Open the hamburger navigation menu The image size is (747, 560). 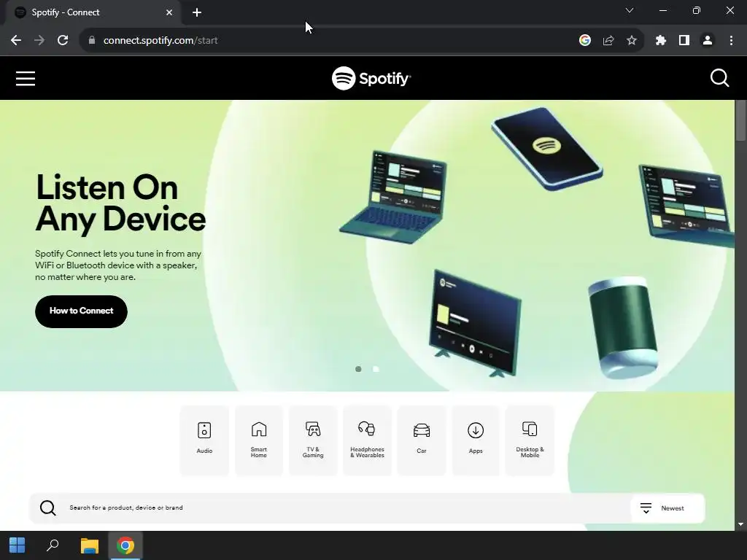26,79
